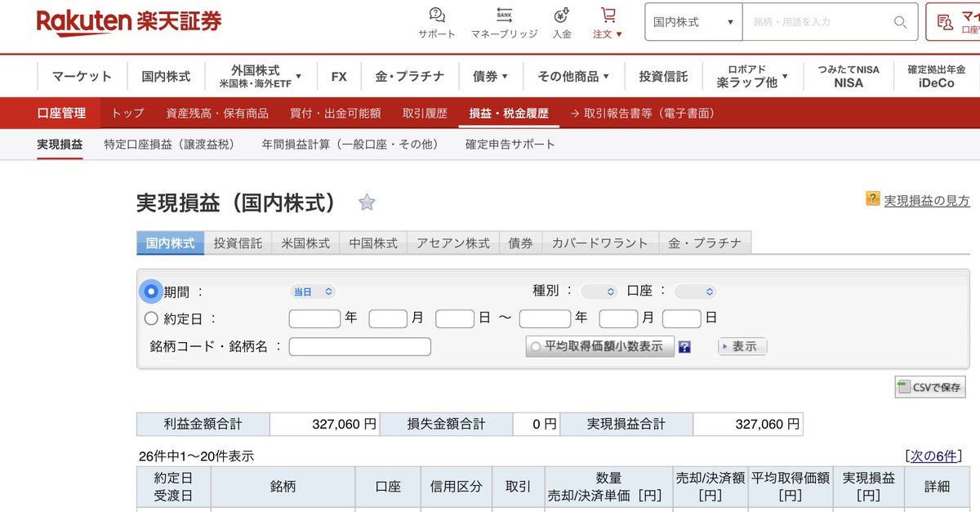Toggle 平均取得価額小数表示 option
The image size is (980, 512).
(x=599, y=346)
